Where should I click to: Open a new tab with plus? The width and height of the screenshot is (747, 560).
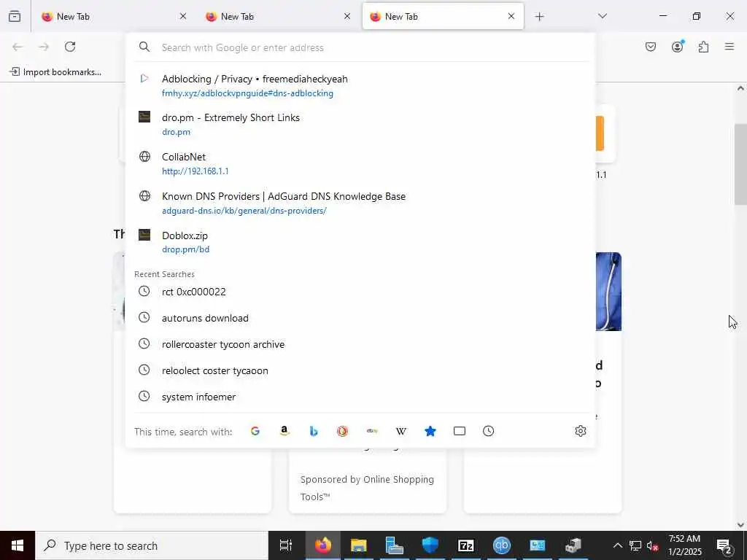point(539,17)
